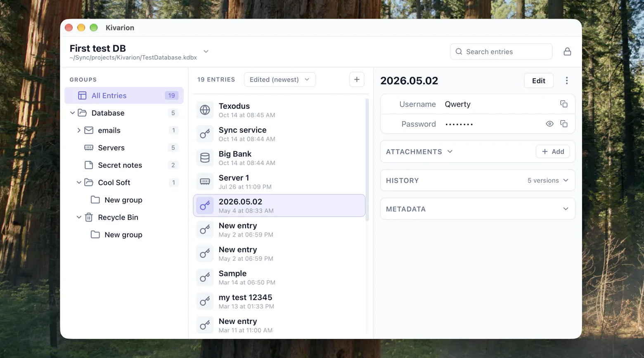The width and height of the screenshot is (644, 358).
Task: Open the database switcher chevron by First test DB
Action: pos(206,52)
